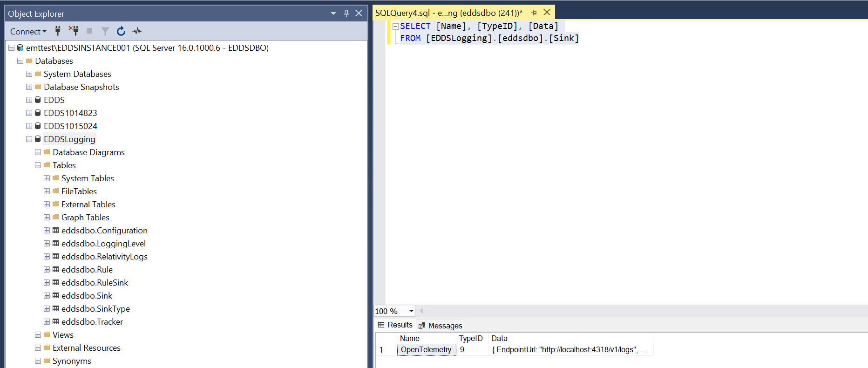Pin the SQLQuery4.sql tab

(534, 13)
